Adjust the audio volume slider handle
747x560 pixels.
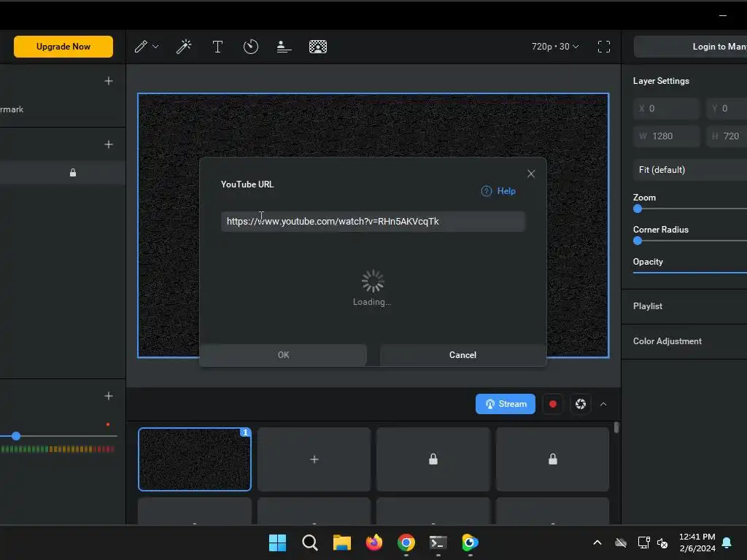(16, 436)
